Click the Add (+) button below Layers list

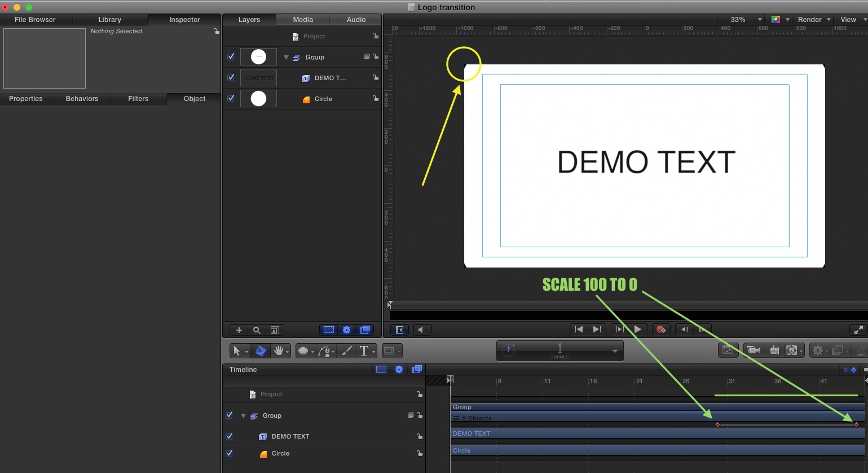point(239,330)
